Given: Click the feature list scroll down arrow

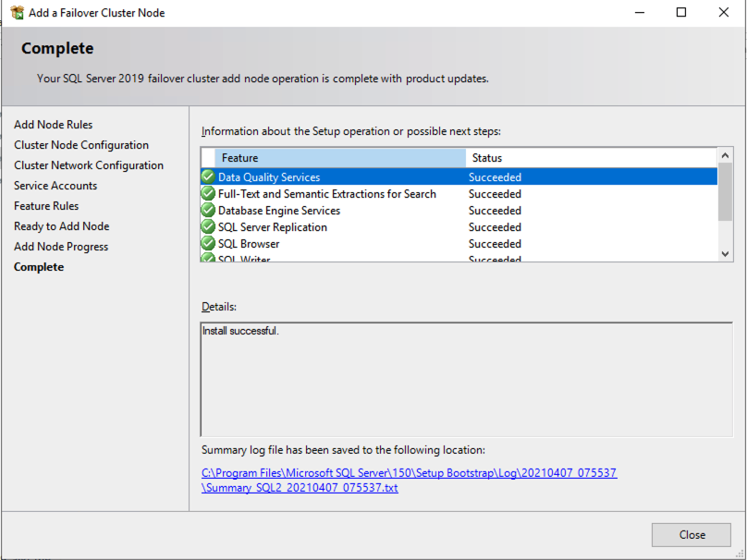Looking at the screenshot, I should [x=725, y=254].
